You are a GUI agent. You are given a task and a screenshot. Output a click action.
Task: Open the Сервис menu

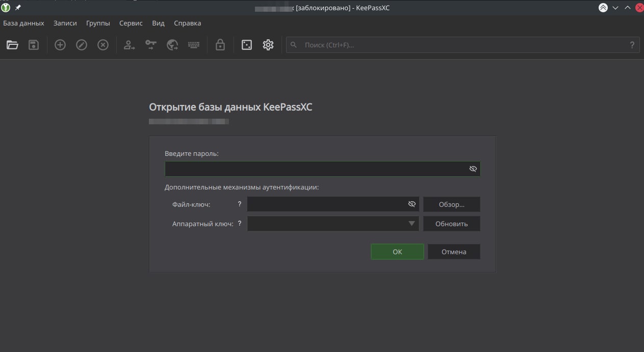tap(131, 23)
